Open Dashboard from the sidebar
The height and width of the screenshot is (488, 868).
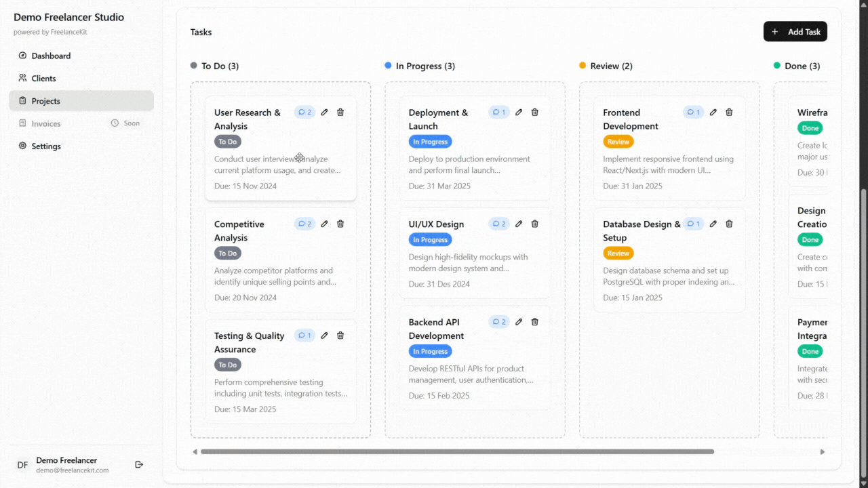(x=23, y=56)
